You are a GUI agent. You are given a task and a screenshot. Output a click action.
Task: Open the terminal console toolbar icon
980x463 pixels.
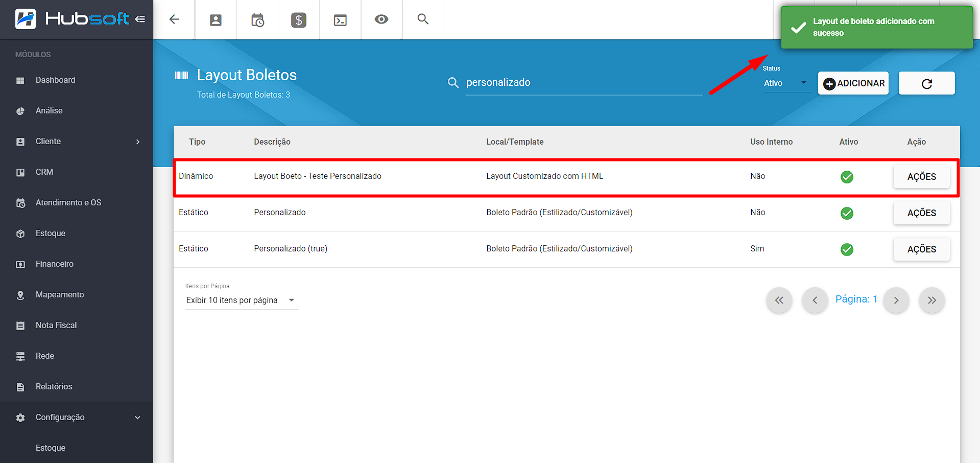point(340,20)
